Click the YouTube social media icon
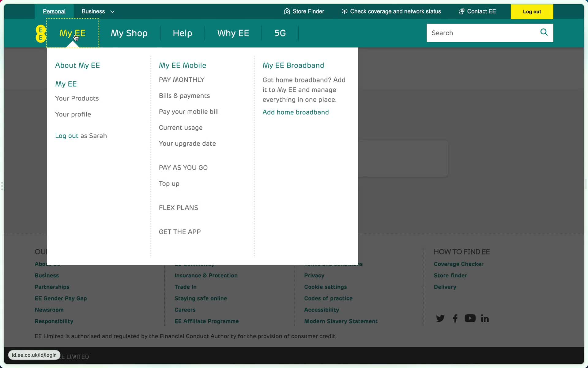The height and width of the screenshot is (368, 588). [x=470, y=318]
